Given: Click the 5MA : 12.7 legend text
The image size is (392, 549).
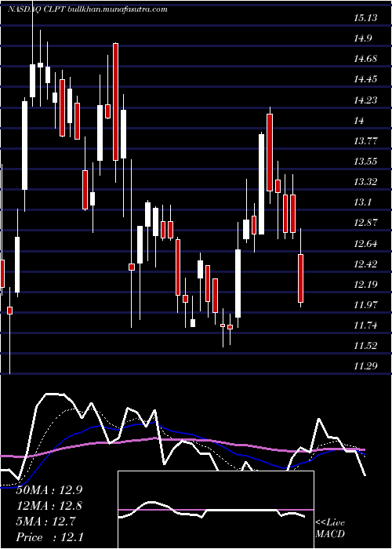Looking at the screenshot, I should tap(45, 522).
